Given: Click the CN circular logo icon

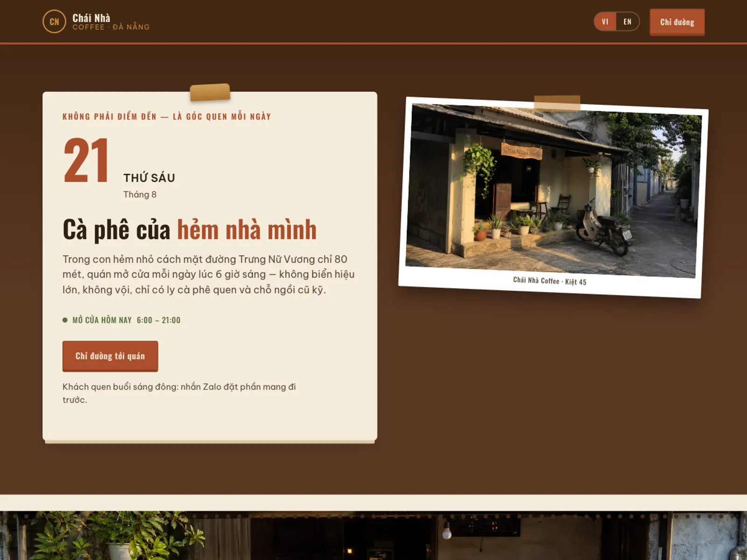Looking at the screenshot, I should 54,21.
